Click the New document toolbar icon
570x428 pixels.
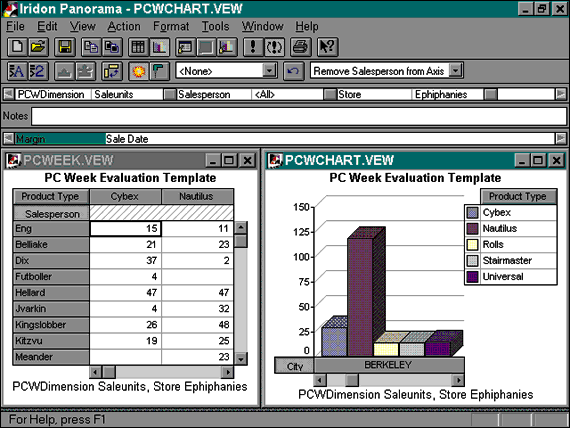17,47
